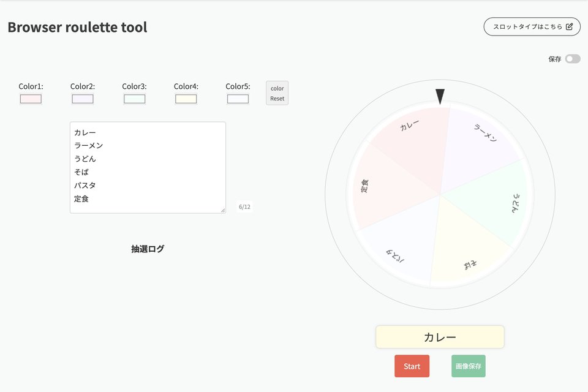Click the Color4: label

tap(186, 86)
